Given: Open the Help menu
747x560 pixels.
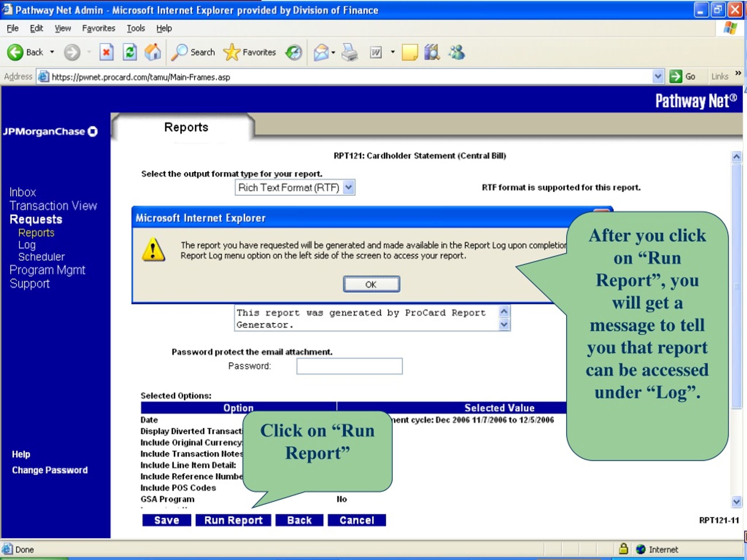Looking at the screenshot, I should click(164, 28).
